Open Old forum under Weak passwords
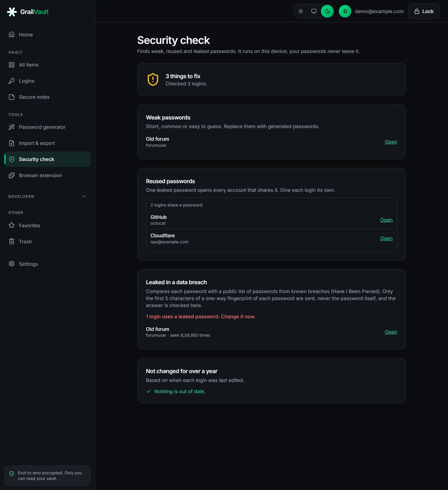The image size is (448, 490). tap(391, 142)
